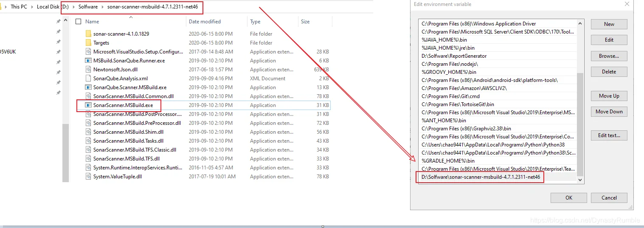Select Microsoft SQL Server Client SDK path entry
Screen dimensions: 644x228
497,32
